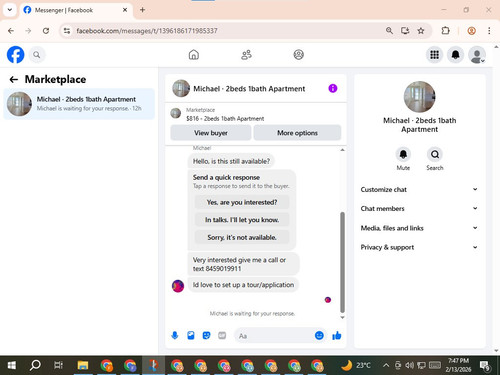Click the back arrow beside Marketplace

click(x=14, y=79)
